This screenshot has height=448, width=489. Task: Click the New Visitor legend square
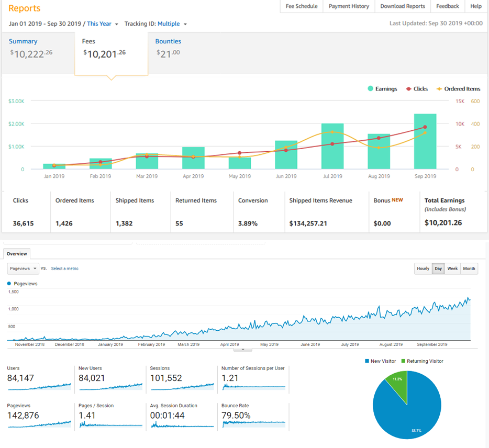368,361
